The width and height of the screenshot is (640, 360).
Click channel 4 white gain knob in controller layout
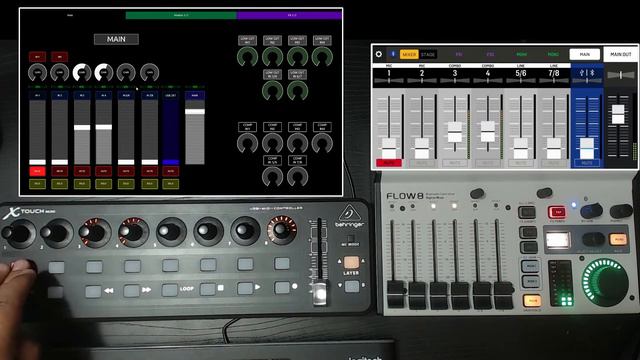tap(104, 73)
